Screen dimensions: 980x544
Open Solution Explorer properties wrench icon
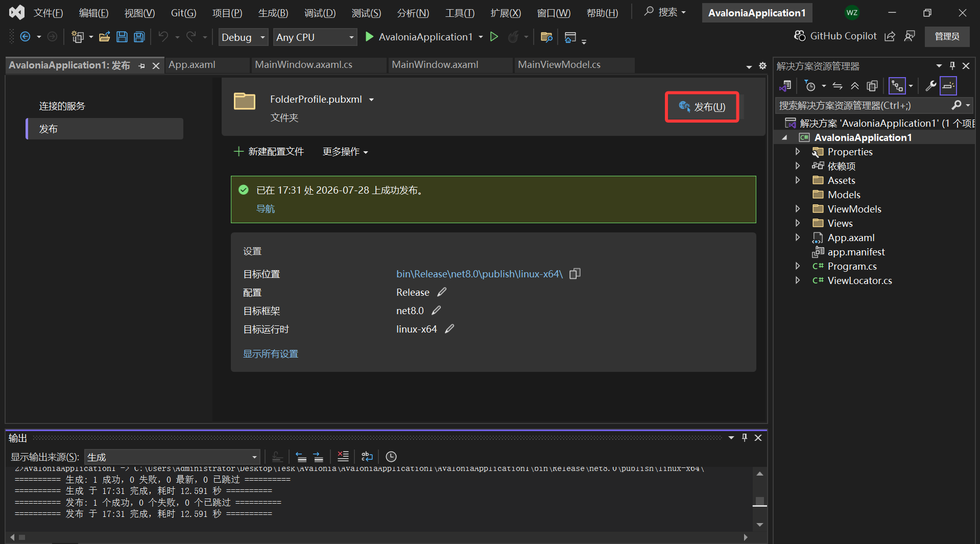(930, 86)
